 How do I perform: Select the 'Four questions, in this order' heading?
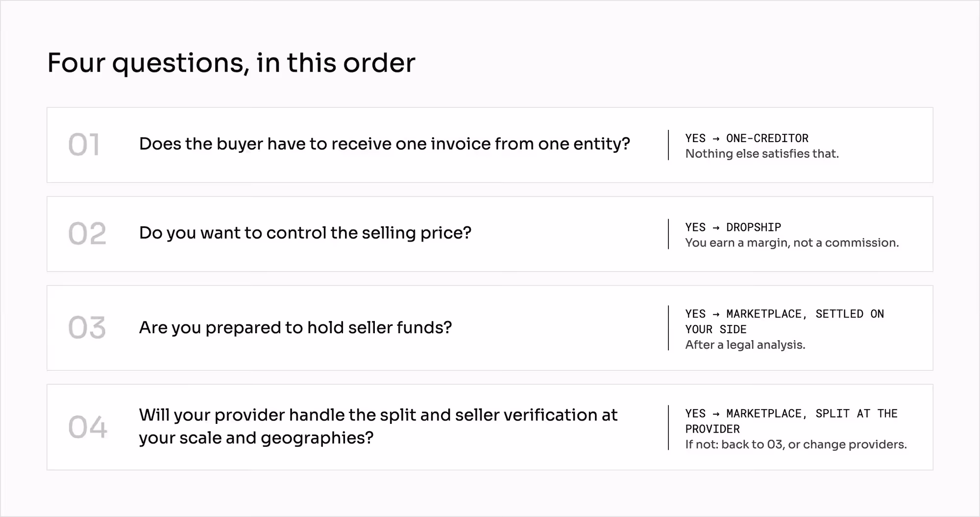pyautogui.click(x=231, y=63)
